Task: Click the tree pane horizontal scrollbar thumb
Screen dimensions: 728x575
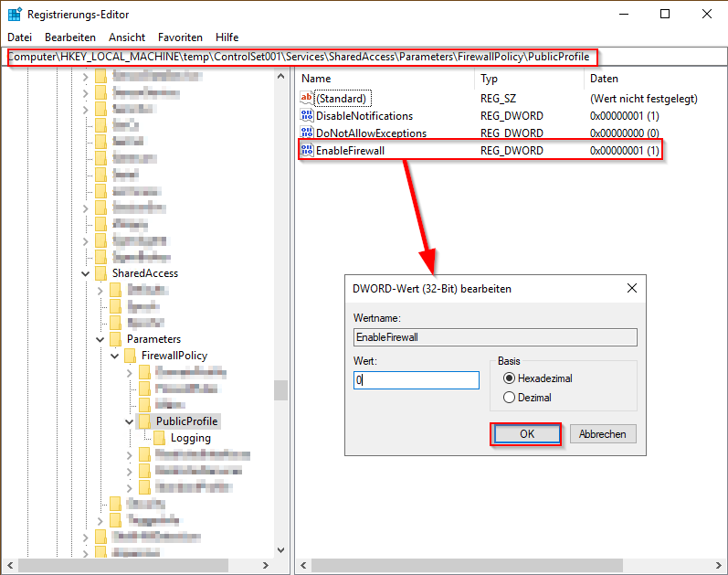Action: [x=123, y=566]
